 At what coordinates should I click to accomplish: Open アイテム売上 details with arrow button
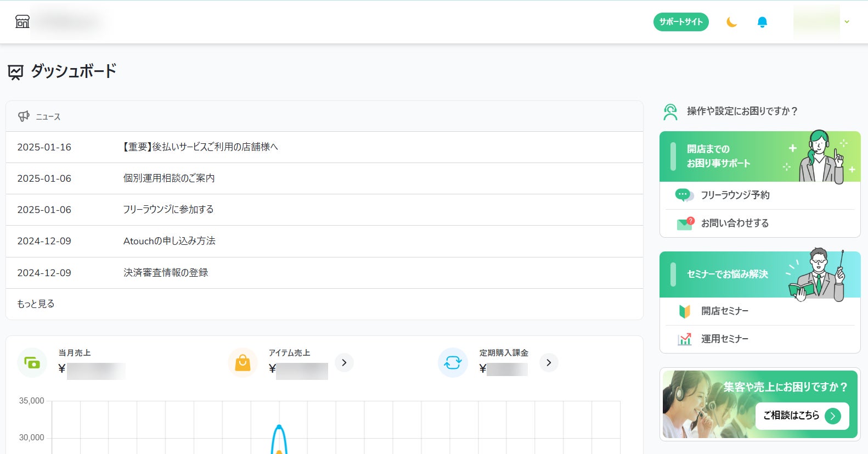pos(344,363)
